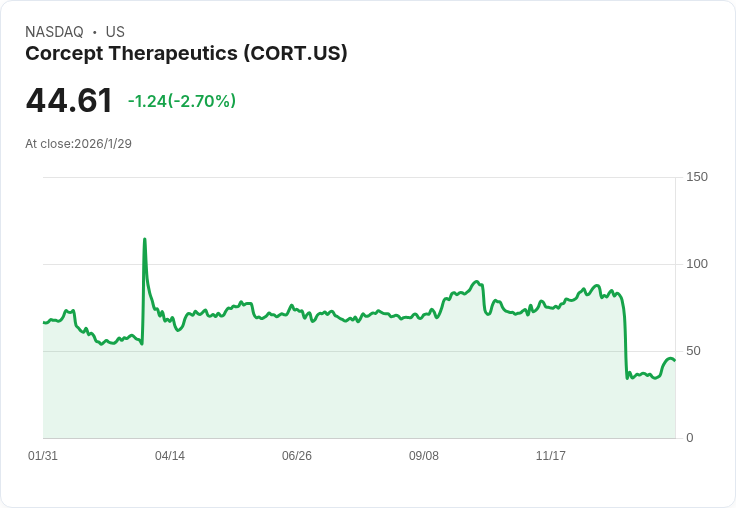Click the 0 y-axis price label

(690, 438)
